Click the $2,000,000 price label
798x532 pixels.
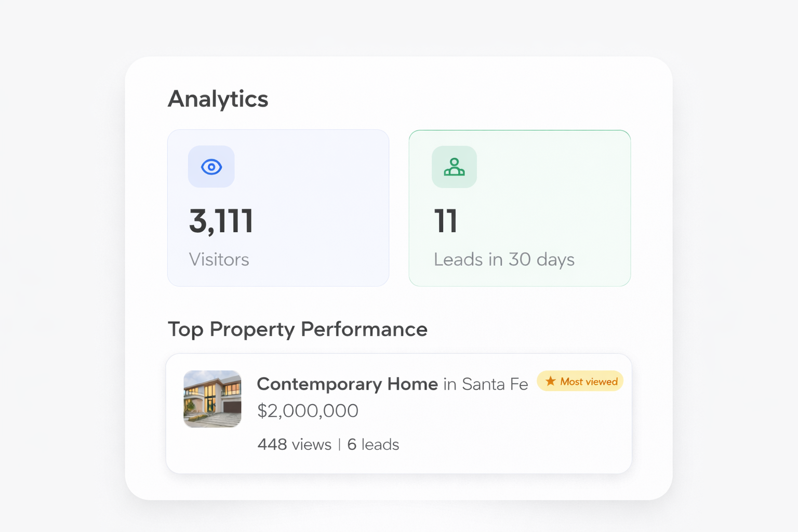308,410
